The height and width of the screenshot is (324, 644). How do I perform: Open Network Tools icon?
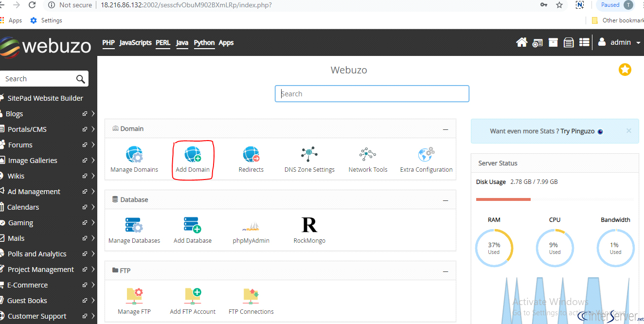click(368, 155)
